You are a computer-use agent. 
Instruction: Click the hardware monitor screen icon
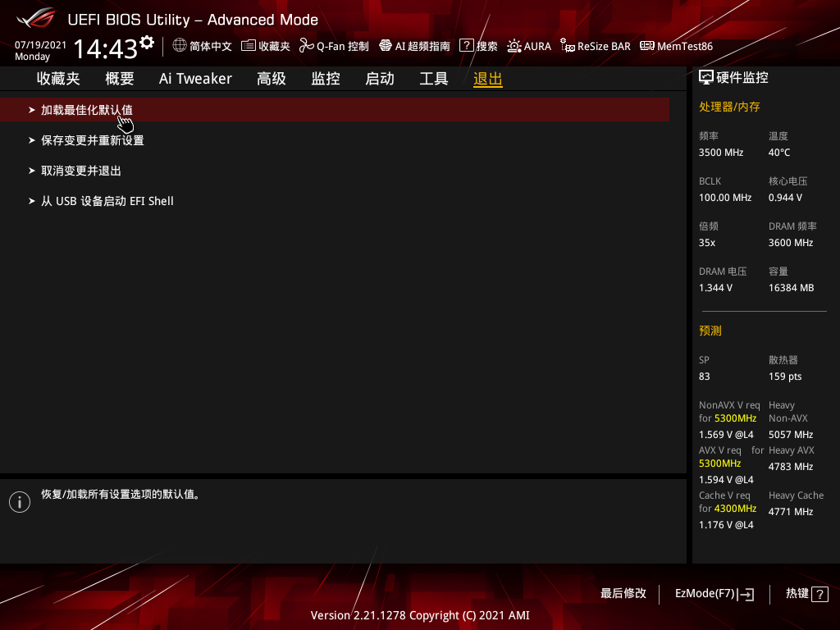click(x=706, y=78)
